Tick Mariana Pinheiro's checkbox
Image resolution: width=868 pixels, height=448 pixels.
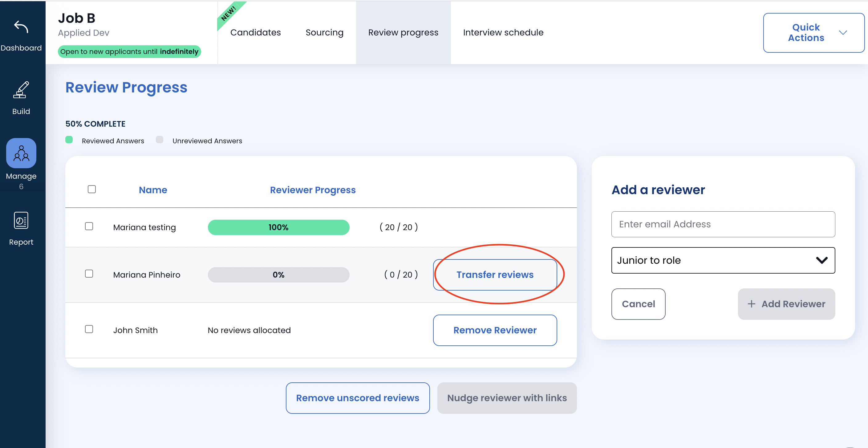click(89, 274)
